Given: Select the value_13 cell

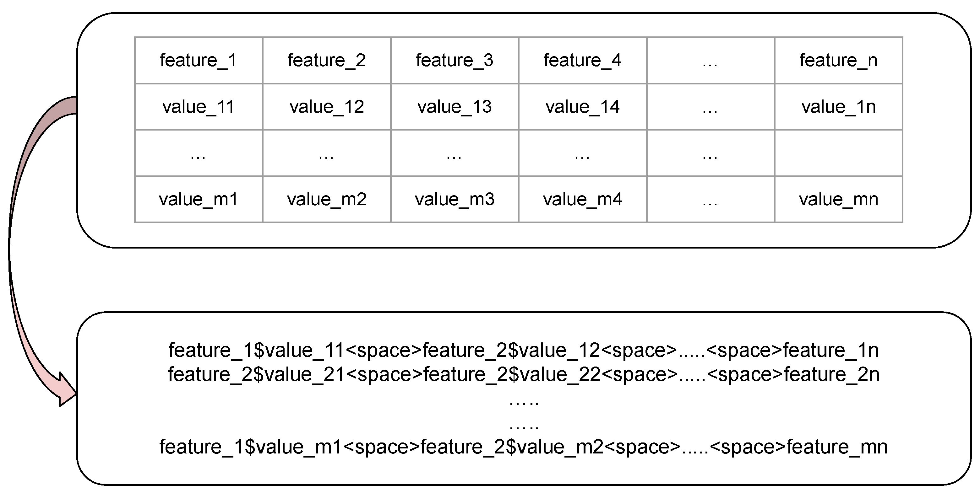Looking at the screenshot, I should [454, 106].
